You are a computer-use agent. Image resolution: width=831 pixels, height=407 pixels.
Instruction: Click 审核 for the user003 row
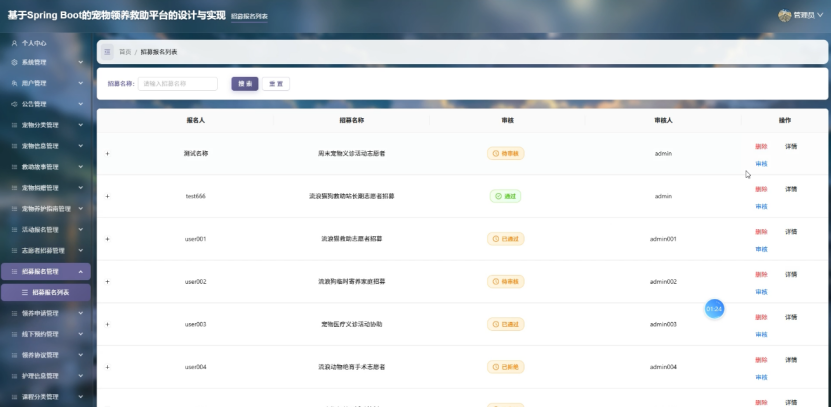[x=761, y=335]
